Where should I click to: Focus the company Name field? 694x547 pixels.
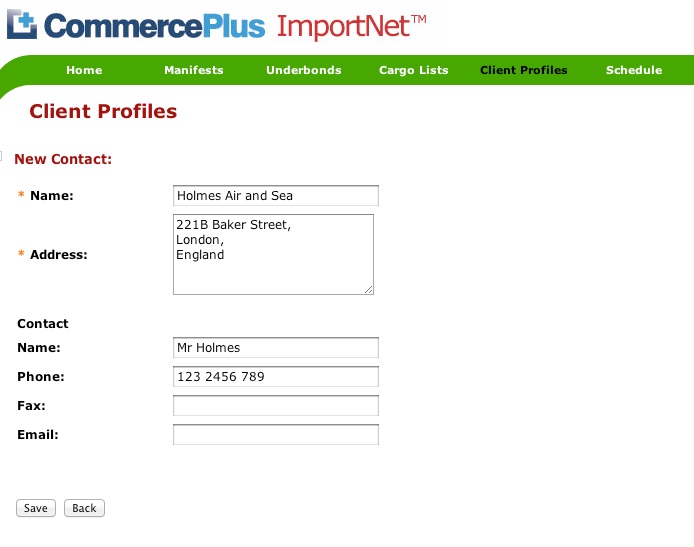click(276, 195)
